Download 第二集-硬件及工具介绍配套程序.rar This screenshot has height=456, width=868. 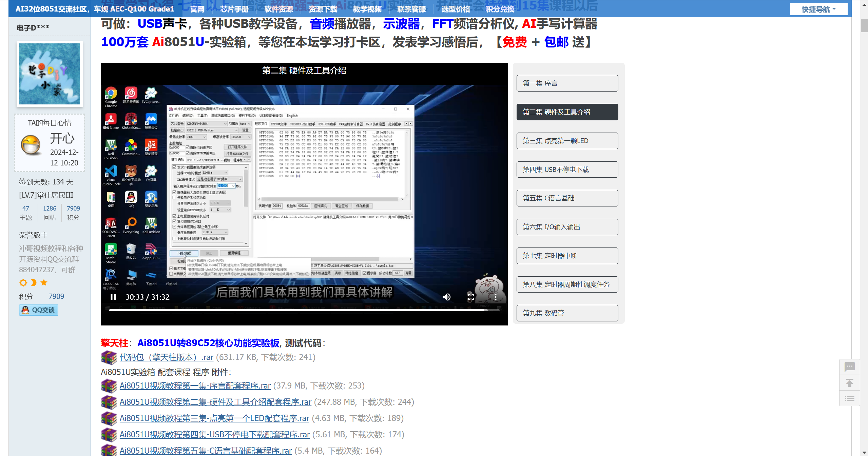215,402
